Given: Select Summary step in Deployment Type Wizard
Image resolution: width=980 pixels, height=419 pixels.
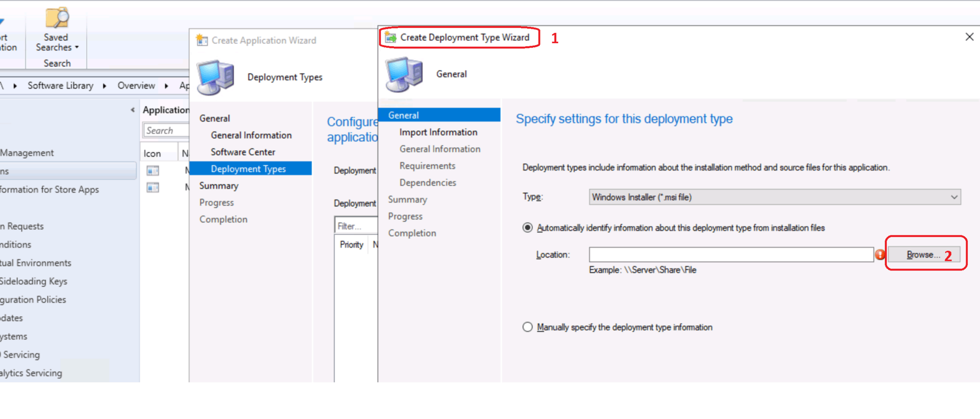Looking at the screenshot, I should 407,199.
